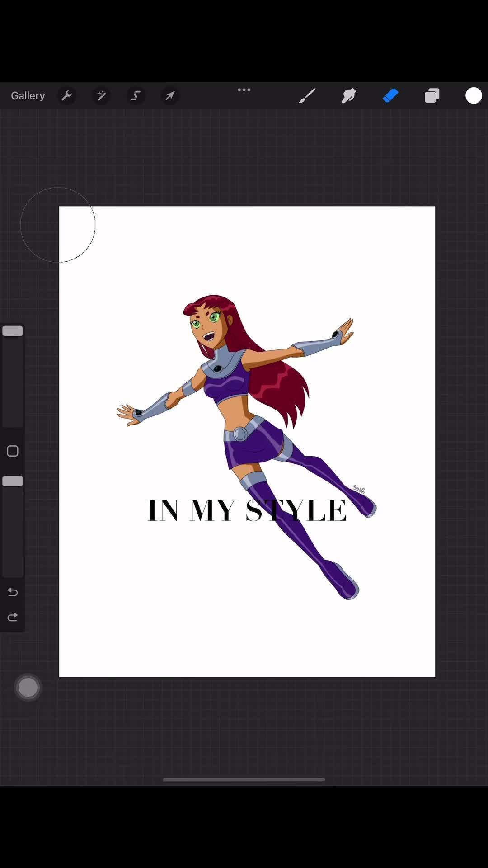Open the Layers panel
This screenshot has width=488, height=868.
pos(432,96)
